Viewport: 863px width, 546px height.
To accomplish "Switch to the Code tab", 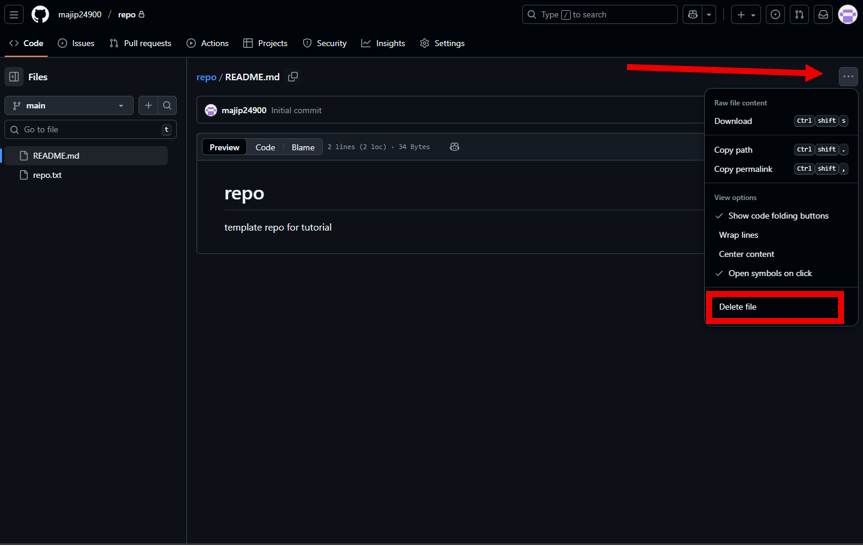I will click(26, 43).
